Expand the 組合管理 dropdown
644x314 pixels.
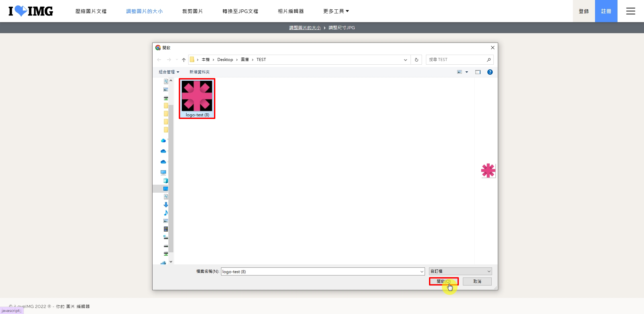(169, 72)
